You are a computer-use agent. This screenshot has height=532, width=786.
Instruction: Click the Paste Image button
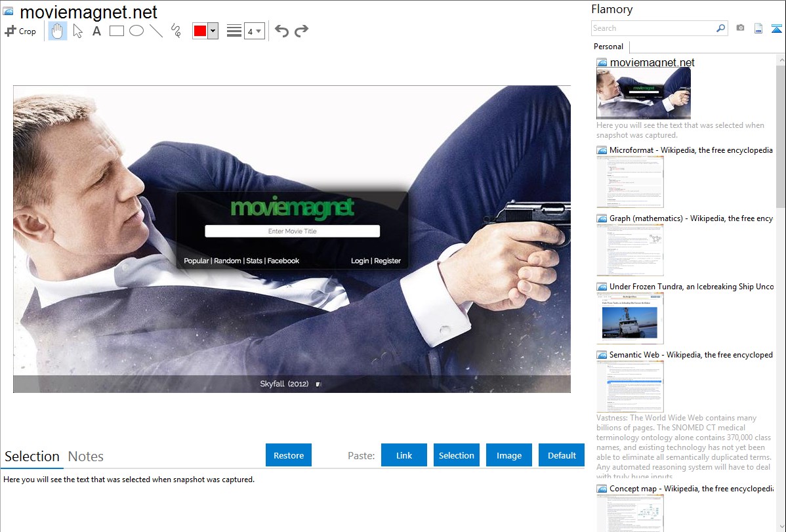click(508, 455)
